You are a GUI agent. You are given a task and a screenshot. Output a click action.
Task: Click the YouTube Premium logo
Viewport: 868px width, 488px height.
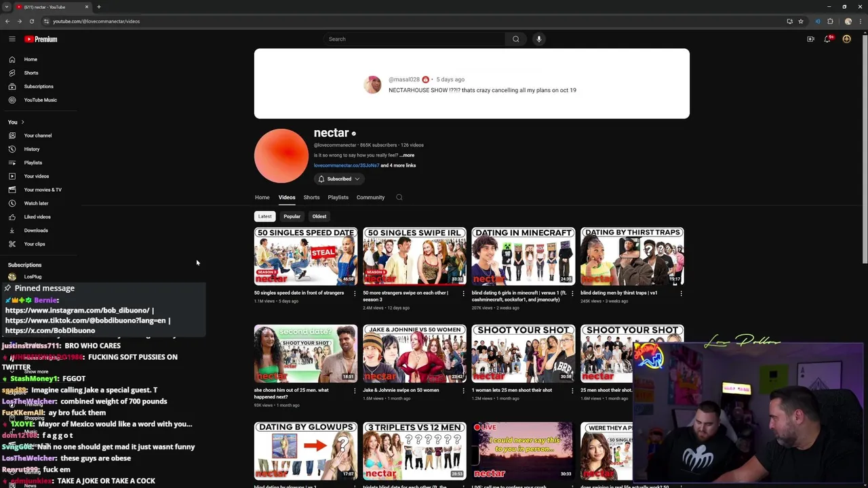pos(41,39)
